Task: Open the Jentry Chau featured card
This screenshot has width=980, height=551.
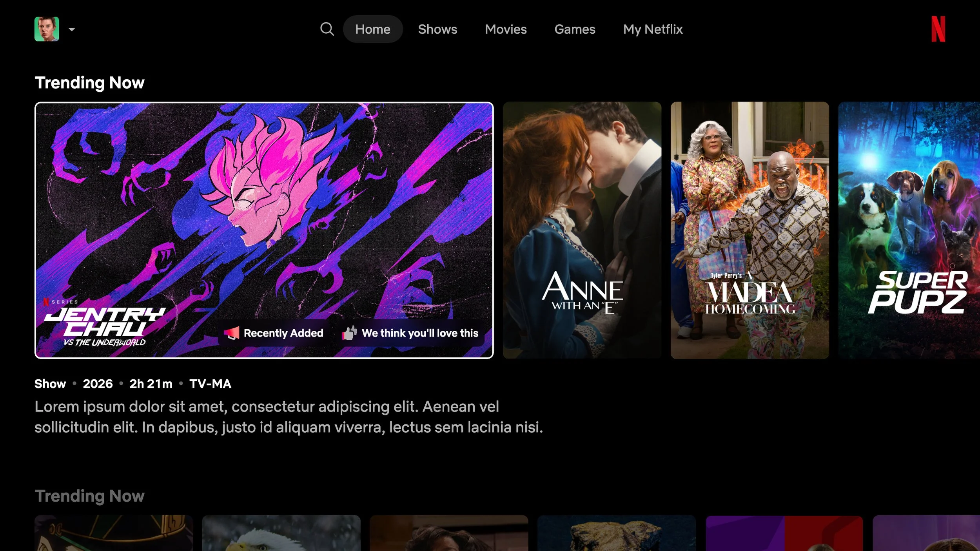Action: (x=264, y=230)
